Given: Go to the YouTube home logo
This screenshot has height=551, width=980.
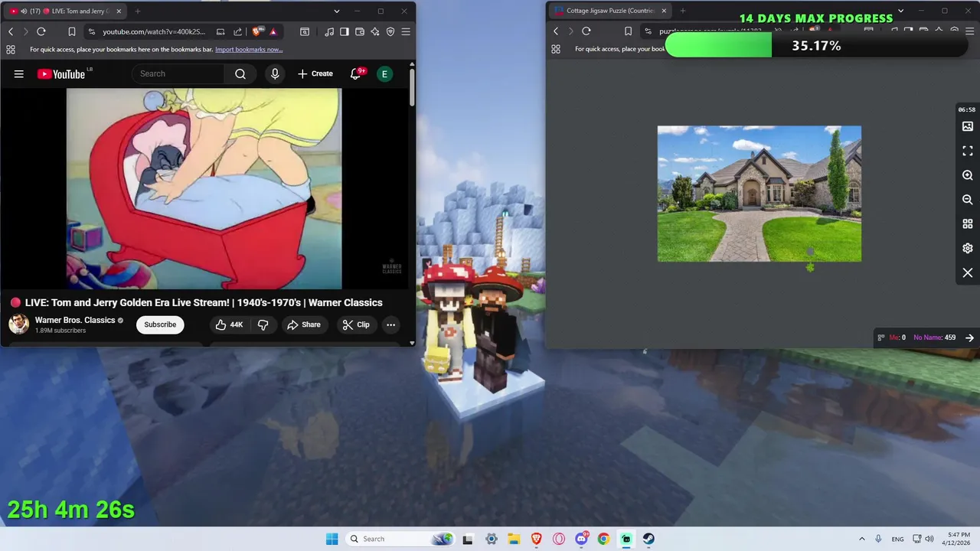Looking at the screenshot, I should coord(60,73).
